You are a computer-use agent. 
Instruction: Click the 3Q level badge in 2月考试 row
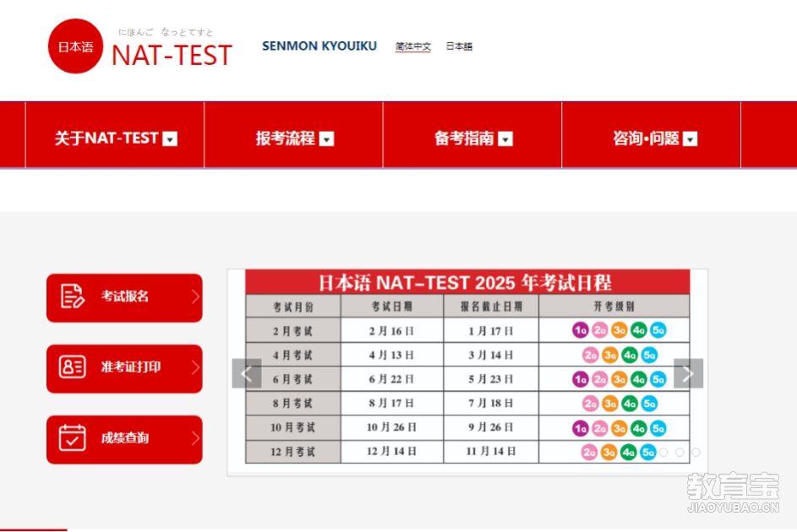[620, 330]
